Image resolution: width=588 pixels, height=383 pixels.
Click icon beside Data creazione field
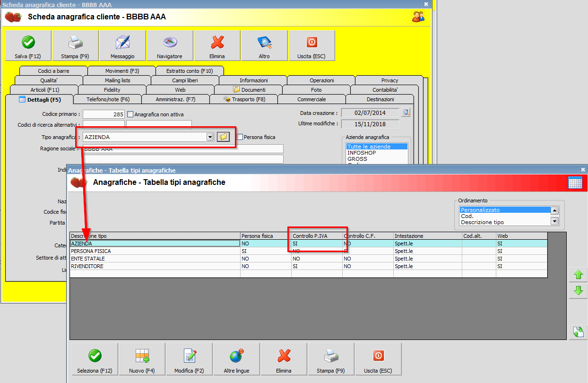[x=406, y=113]
